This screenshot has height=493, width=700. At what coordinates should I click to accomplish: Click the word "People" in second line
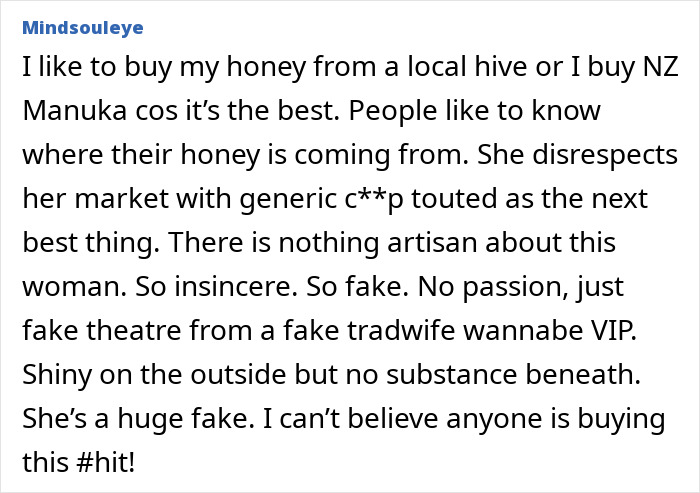pos(393,110)
